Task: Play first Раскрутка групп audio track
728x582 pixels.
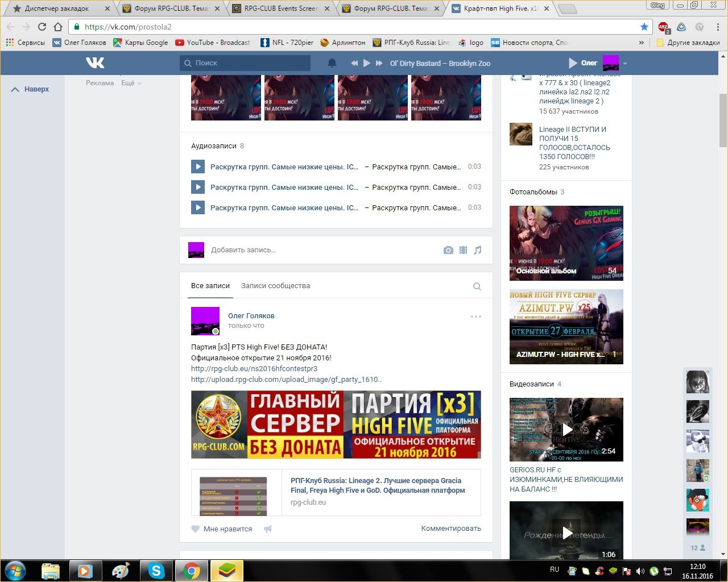Action: coord(197,167)
